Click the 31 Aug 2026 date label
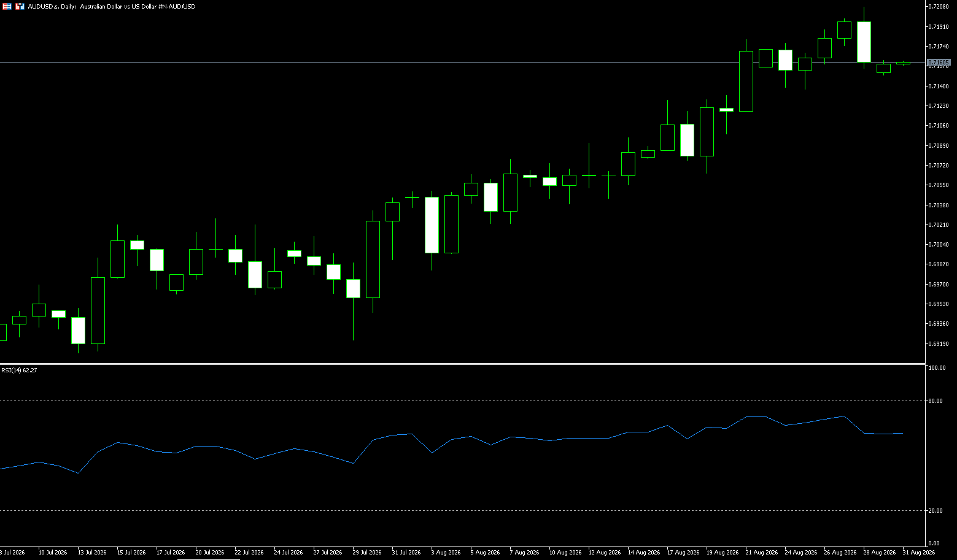 [x=918, y=553]
